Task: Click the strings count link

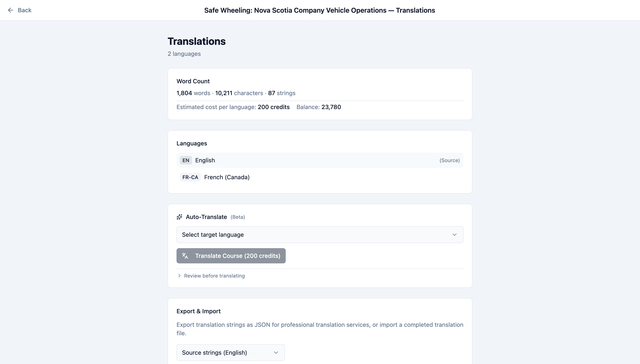Action: point(287,93)
